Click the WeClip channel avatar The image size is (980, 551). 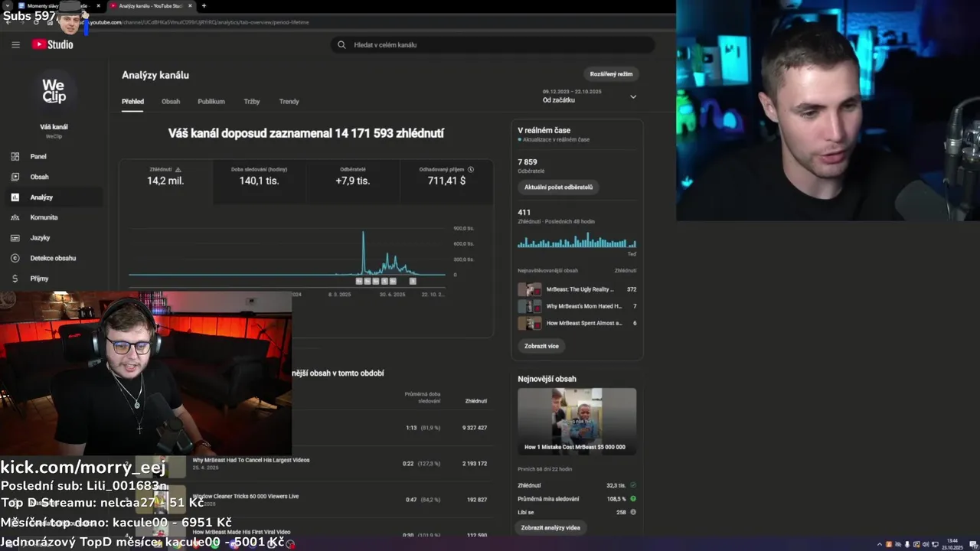coord(54,91)
